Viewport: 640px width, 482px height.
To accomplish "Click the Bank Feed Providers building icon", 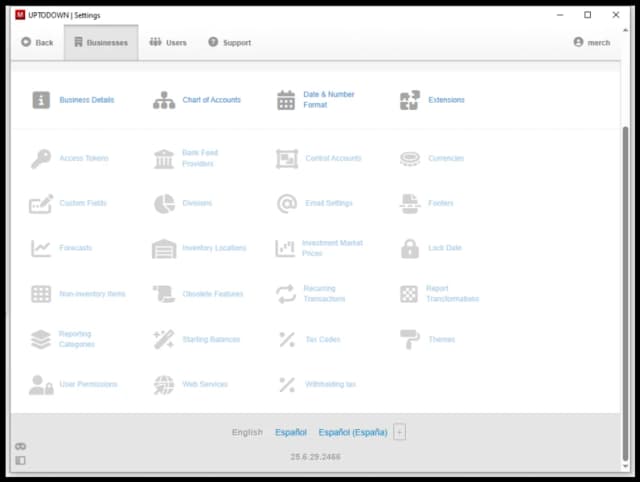I will pyautogui.click(x=164, y=158).
